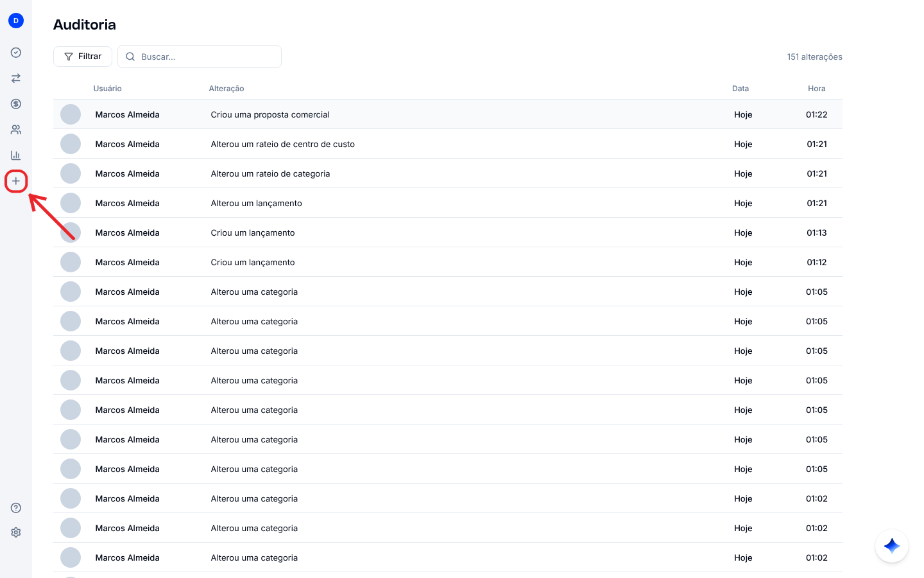The height and width of the screenshot is (578, 924).
Task: Click avatar in the proposta comercial row
Action: coord(71,114)
